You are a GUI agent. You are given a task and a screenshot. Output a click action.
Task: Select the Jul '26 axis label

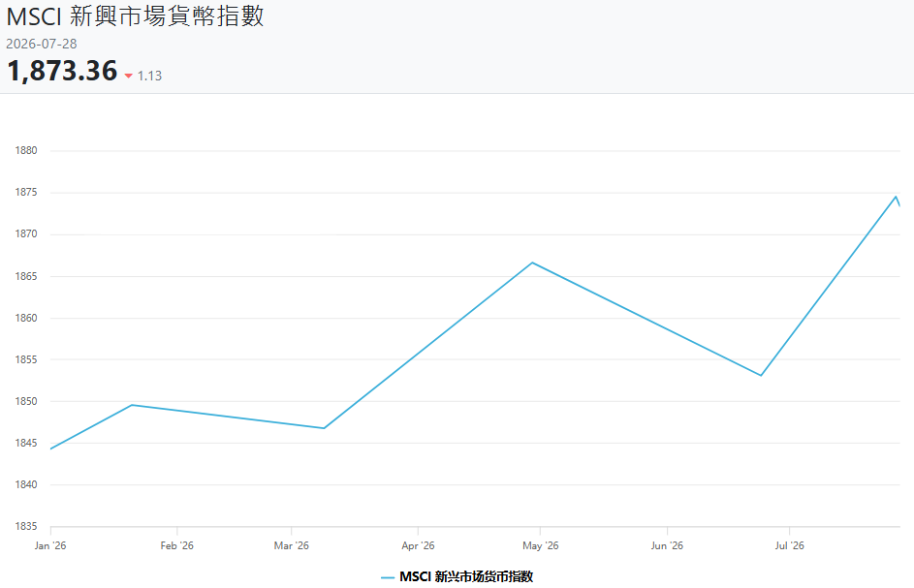[789, 545]
